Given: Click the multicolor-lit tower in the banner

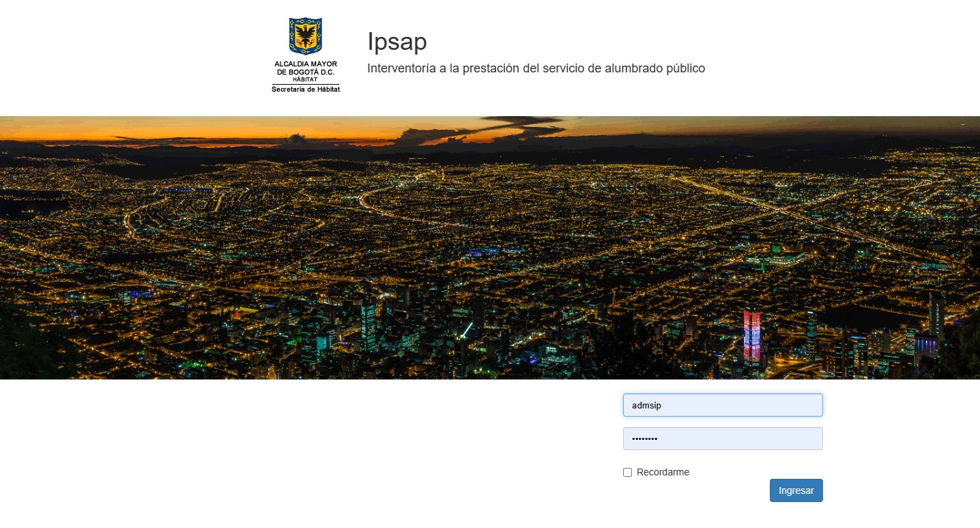Looking at the screenshot, I should pyautogui.click(x=752, y=336).
